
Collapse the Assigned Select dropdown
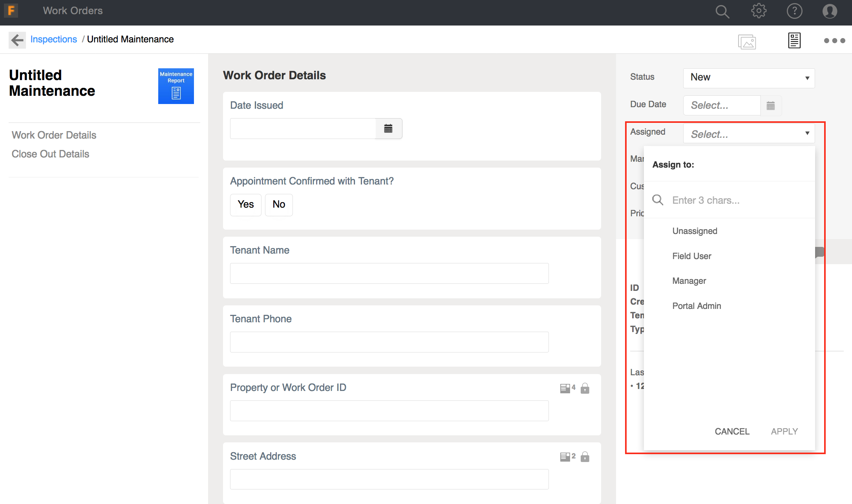point(748,134)
